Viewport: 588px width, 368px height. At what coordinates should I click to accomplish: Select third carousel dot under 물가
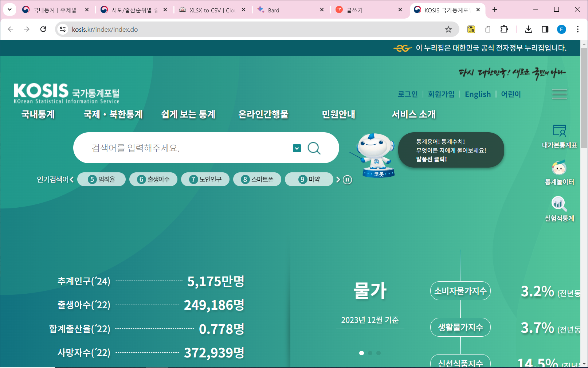[x=379, y=353]
